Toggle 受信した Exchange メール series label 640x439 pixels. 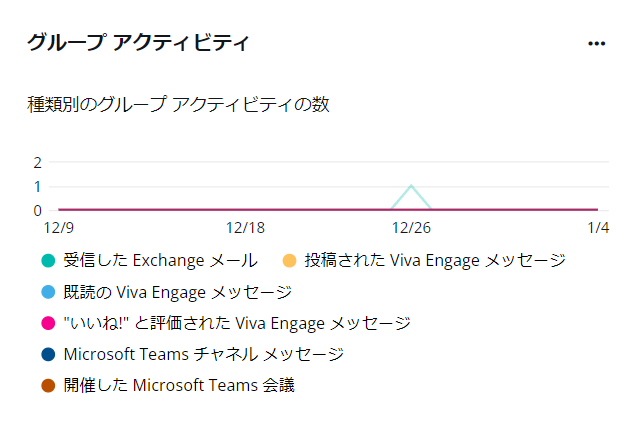click(160, 260)
